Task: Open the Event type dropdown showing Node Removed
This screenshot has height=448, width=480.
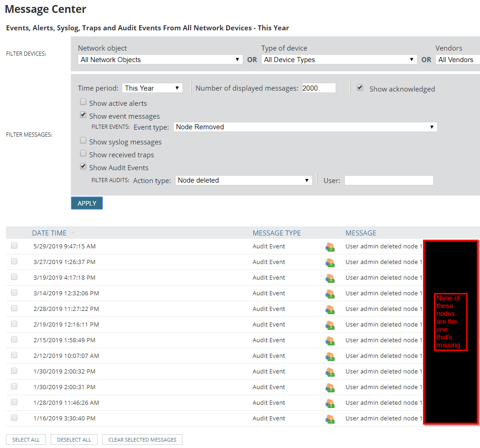Action: [x=305, y=127]
